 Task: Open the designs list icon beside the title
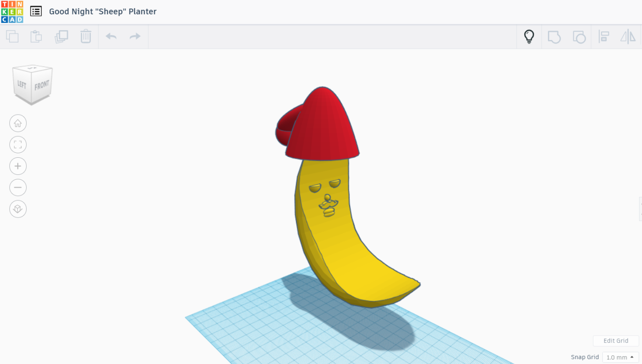point(36,11)
